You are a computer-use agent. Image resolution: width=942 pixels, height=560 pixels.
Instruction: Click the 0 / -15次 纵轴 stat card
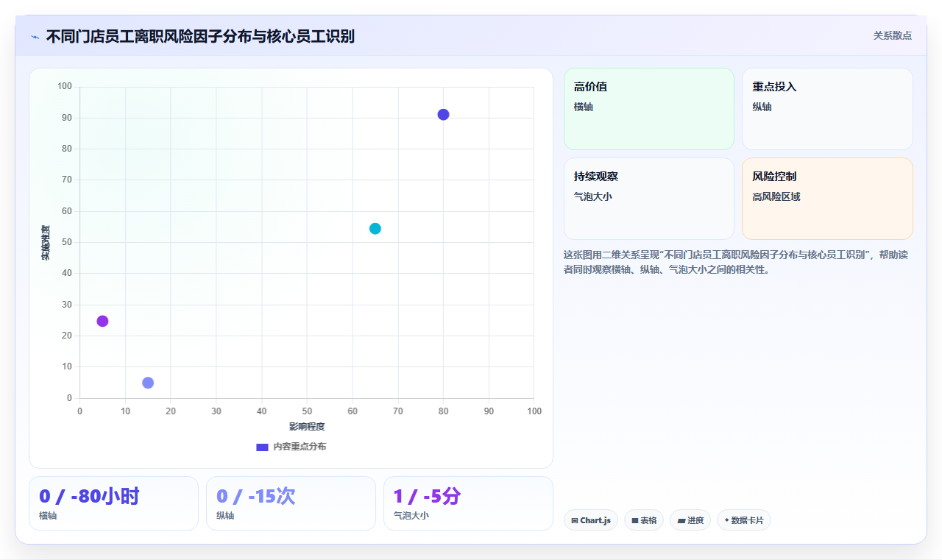coord(291,503)
